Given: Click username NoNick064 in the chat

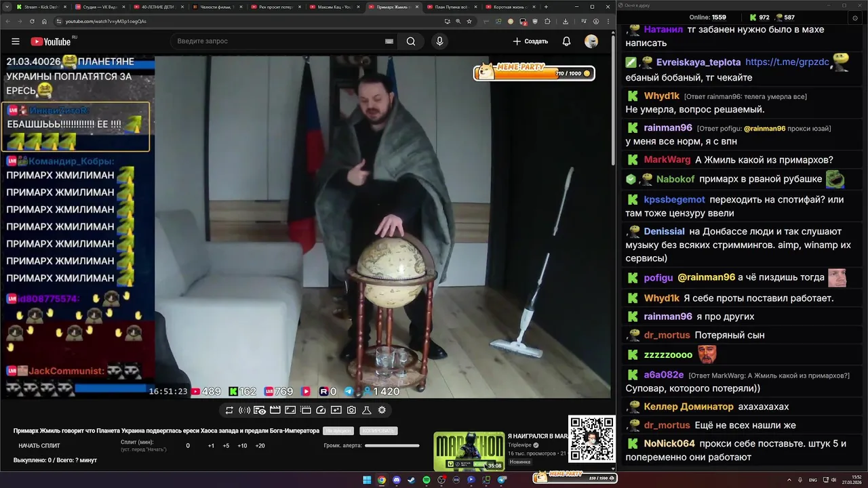Looking at the screenshot, I should pyautogui.click(x=669, y=444).
